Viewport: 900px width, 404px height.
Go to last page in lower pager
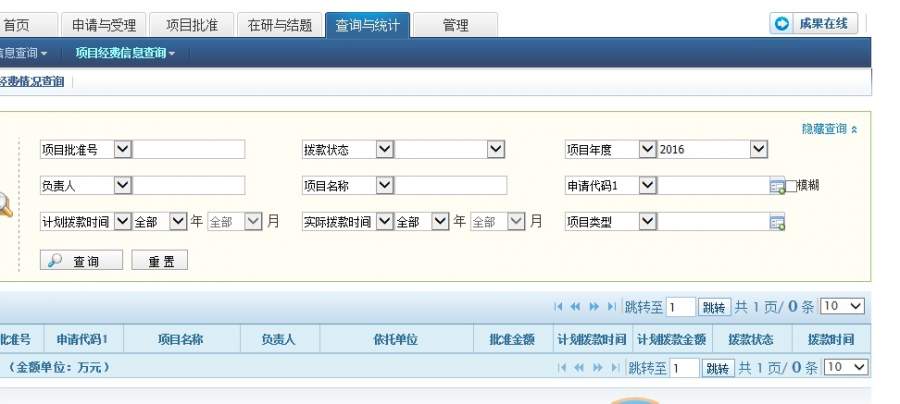pyautogui.click(x=615, y=367)
